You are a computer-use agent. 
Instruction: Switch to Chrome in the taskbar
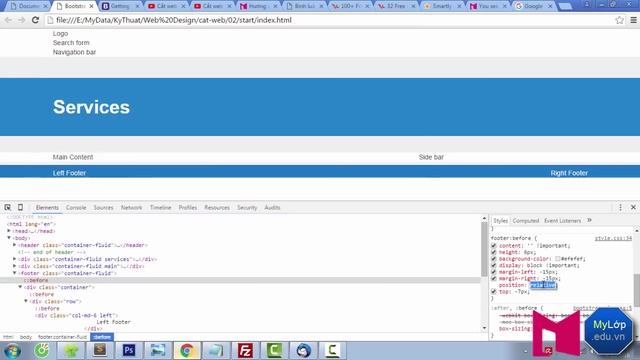pyautogui.click(x=187, y=351)
